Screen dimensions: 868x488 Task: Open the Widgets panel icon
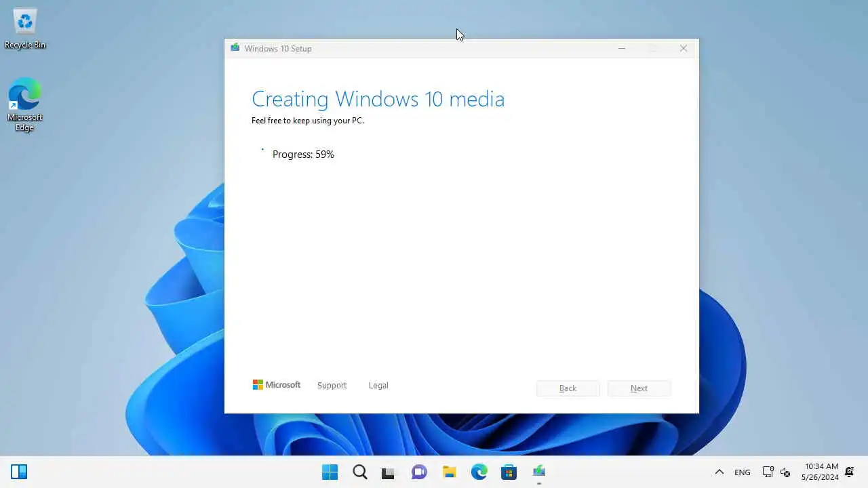(x=19, y=472)
